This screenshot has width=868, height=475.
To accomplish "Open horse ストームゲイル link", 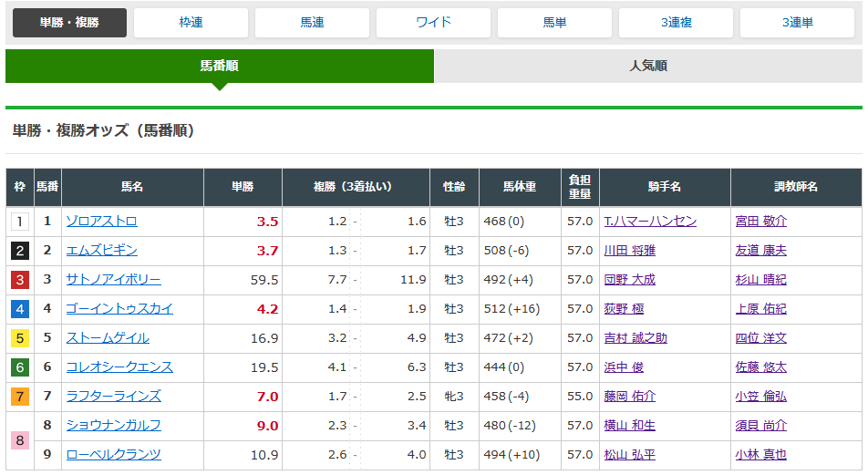I will [x=108, y=338].
